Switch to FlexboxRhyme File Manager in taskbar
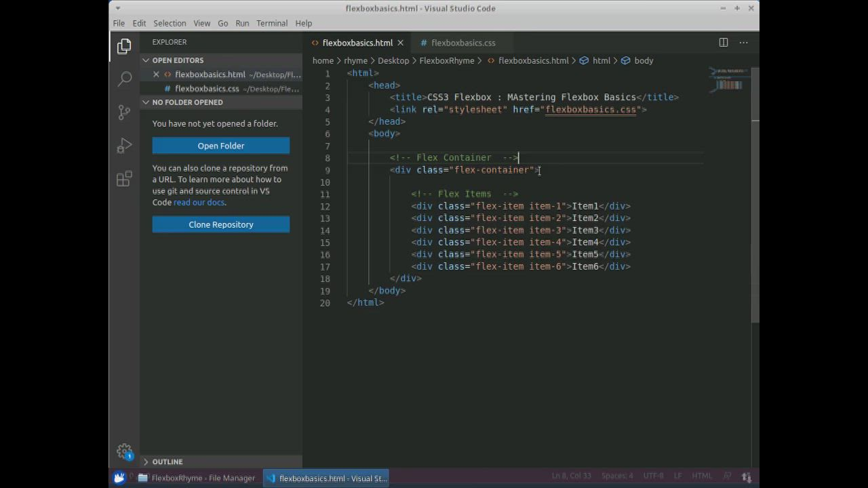This screenshot has height=488, width=868. [x=197, y=478]
